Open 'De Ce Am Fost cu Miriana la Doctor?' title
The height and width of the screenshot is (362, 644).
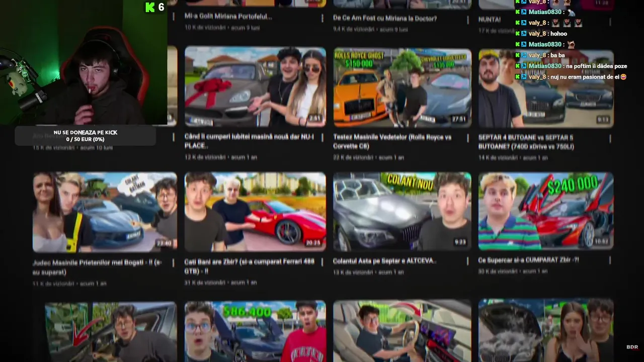click(x=385, y=19)
